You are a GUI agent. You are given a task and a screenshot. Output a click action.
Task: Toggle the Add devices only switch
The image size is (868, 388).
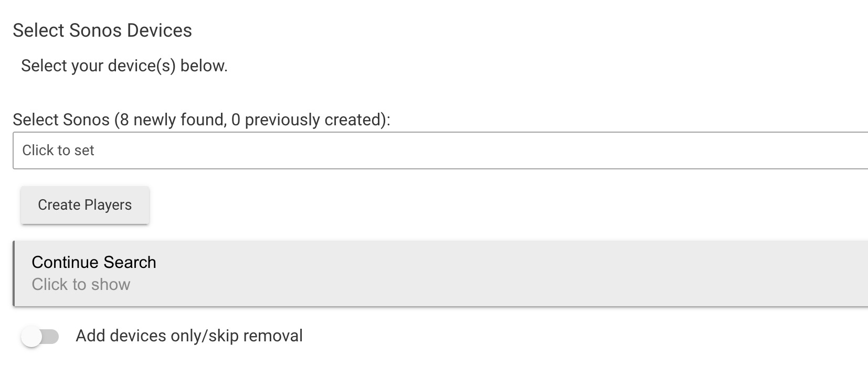coord(40,336)
